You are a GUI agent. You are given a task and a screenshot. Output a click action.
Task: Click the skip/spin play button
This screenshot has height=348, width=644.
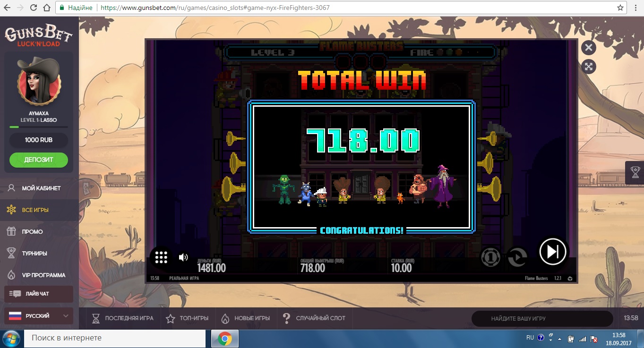click(x=553, y=252)
